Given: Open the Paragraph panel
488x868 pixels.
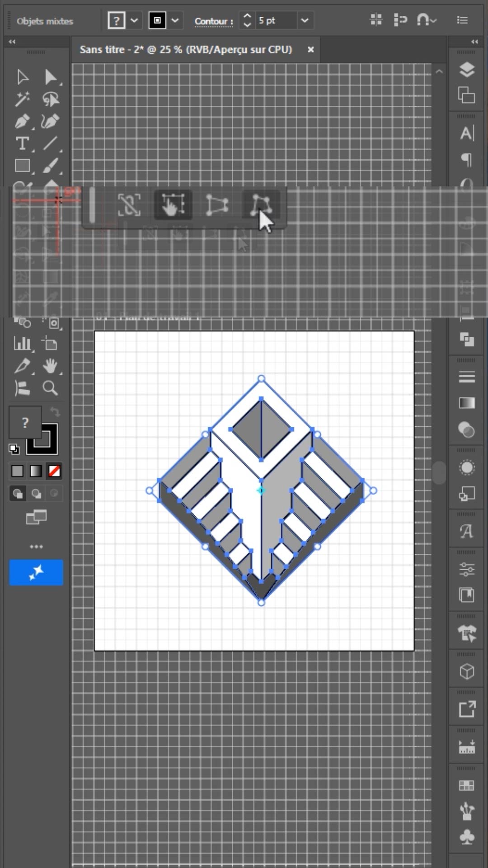Looking at the screenshot, I should [x=467, y=159].
